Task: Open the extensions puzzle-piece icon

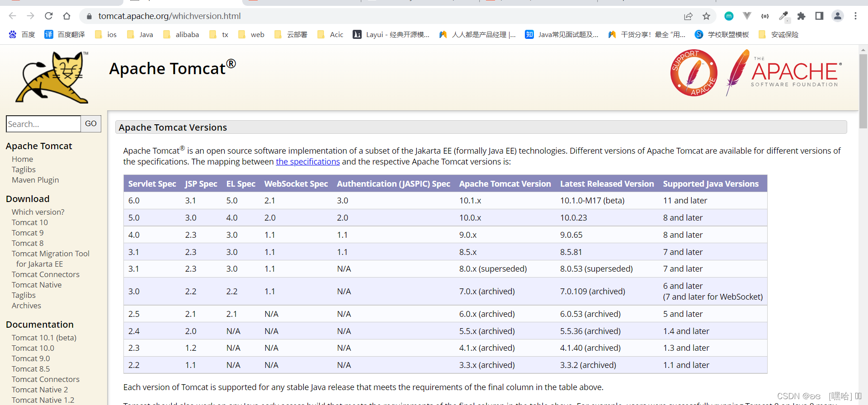Action: [x=801, y=16]
